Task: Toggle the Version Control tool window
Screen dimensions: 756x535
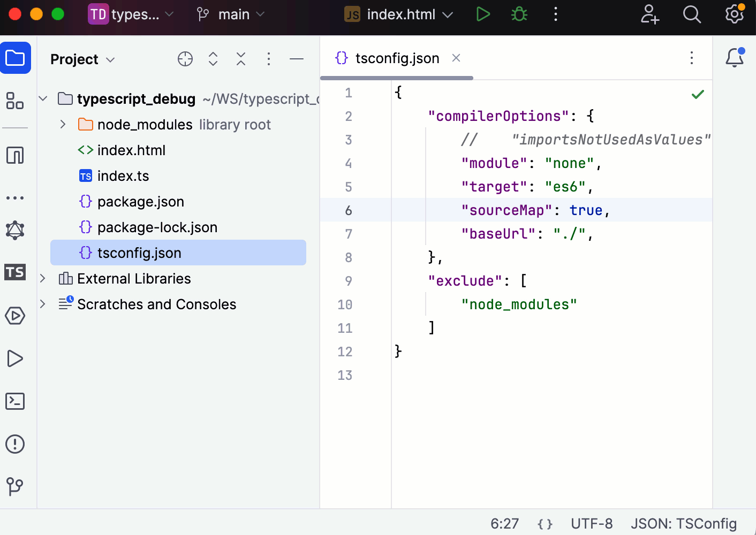Action: click(x=15, y=487)
